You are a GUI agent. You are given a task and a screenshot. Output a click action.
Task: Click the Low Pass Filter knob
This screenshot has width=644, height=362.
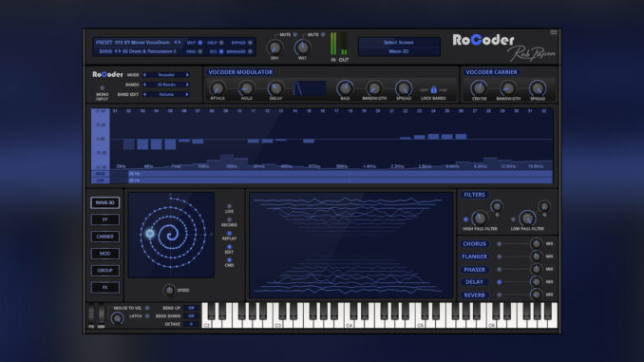tap(527, 219)
